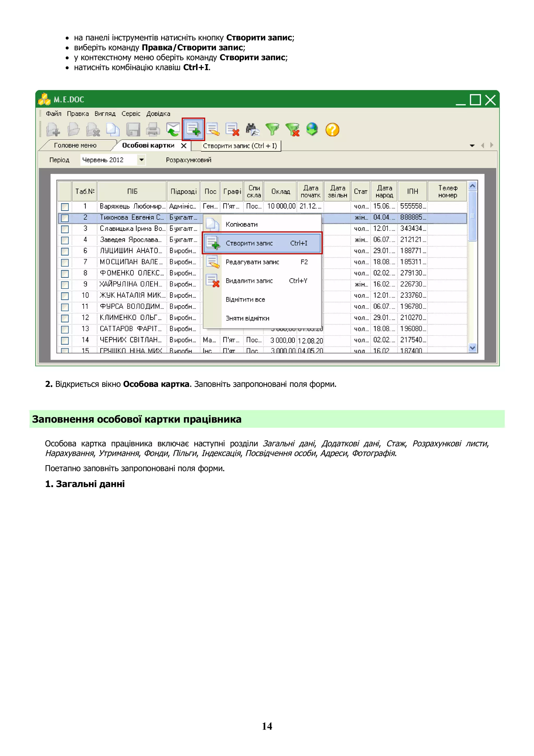Click the edit record pencil toolbar icon
Viewport: 534px width, 756px height.
[213, 129]
